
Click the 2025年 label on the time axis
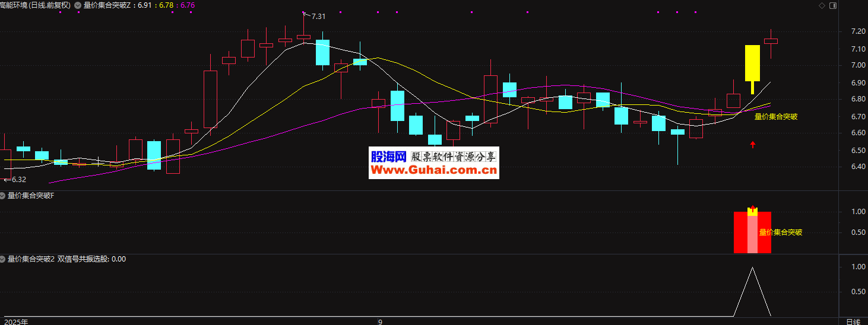(15, 321)
